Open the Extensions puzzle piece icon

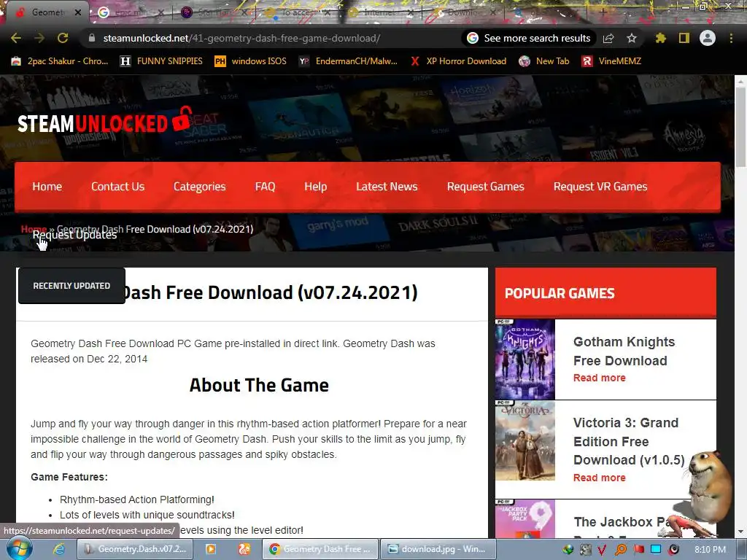(660, 38)
